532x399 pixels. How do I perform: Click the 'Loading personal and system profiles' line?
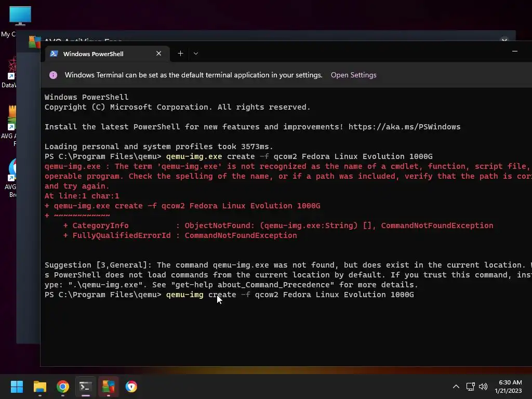pyautogui.click(x=159, y=147)
